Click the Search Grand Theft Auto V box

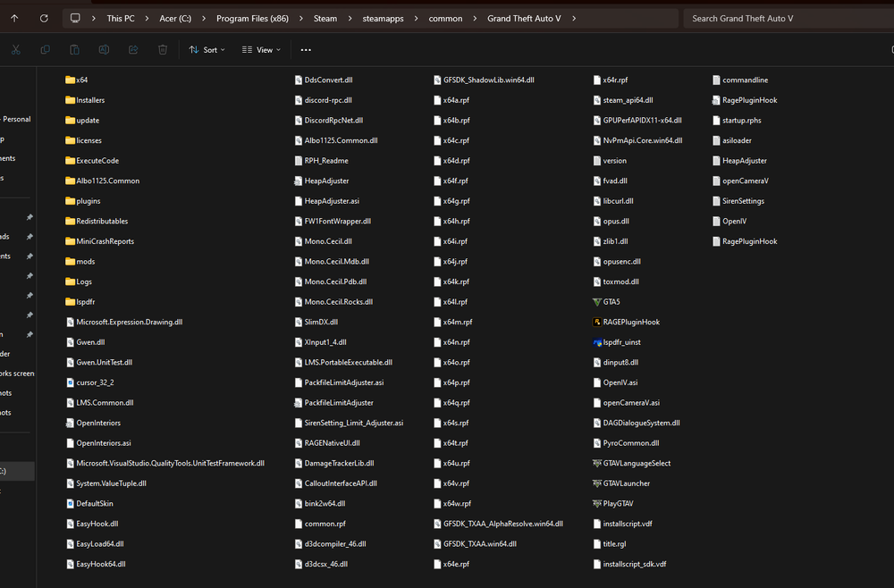click(x=786, y=17)
